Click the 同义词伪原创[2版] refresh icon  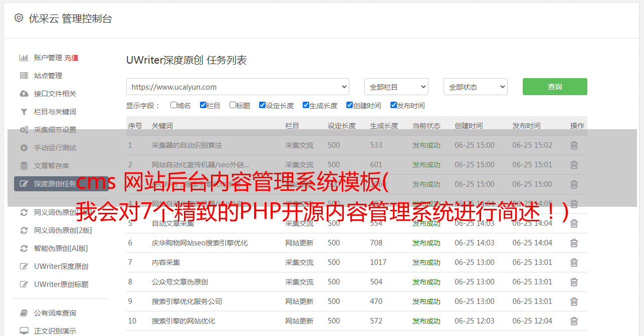point(24,230)
